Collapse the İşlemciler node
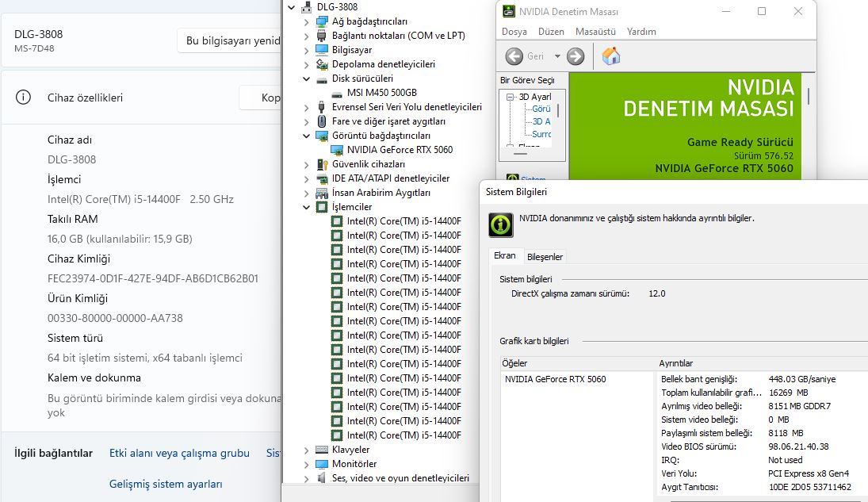Image resolution: width=868 pixels, height=502 pixels. (x=307, y=207)
